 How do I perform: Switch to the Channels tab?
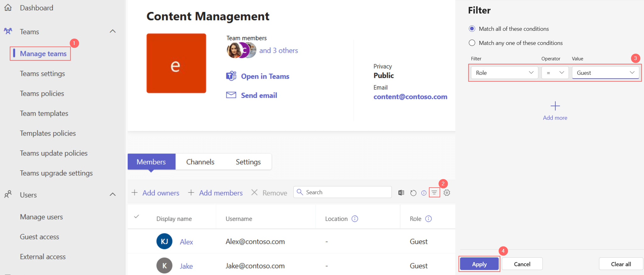pyautogui.click(x=200, y=162)
